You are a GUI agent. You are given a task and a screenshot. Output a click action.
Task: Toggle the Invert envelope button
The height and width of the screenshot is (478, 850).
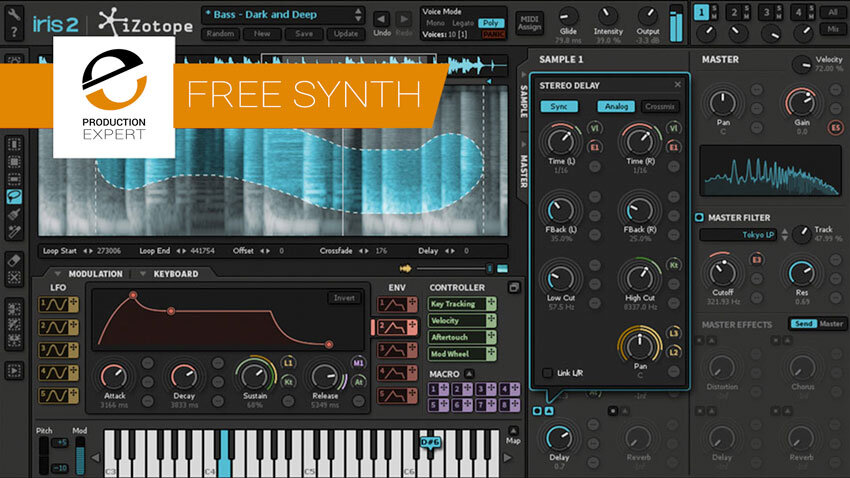344,298
